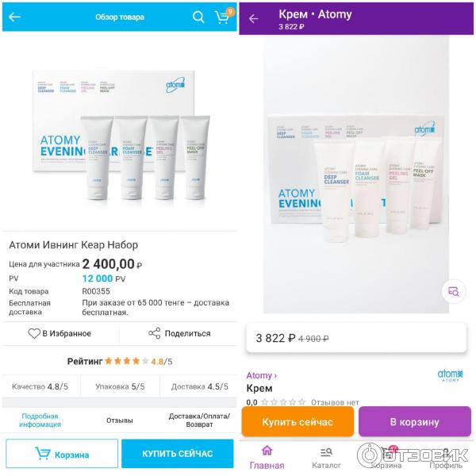
Task: Switch to the Подробная информация tab
Action: click(x=40, y=420)
